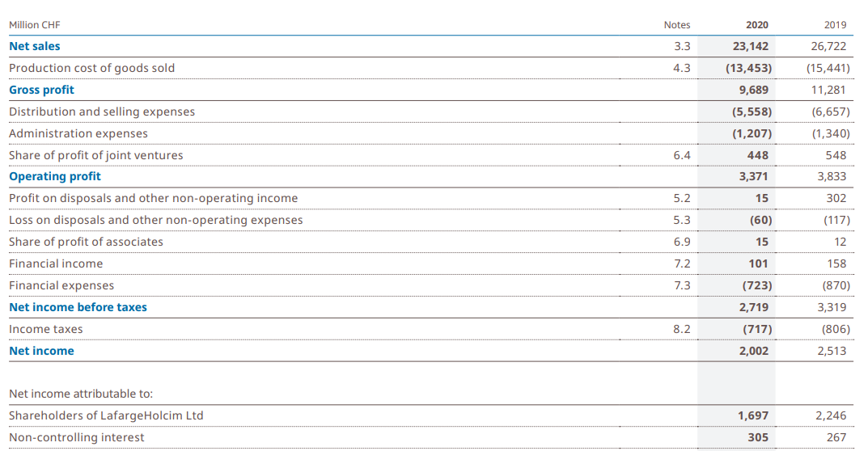
Task: Select 'Loss on disposals and other non-operating expenses'
Action: click(x=156, y=220)
